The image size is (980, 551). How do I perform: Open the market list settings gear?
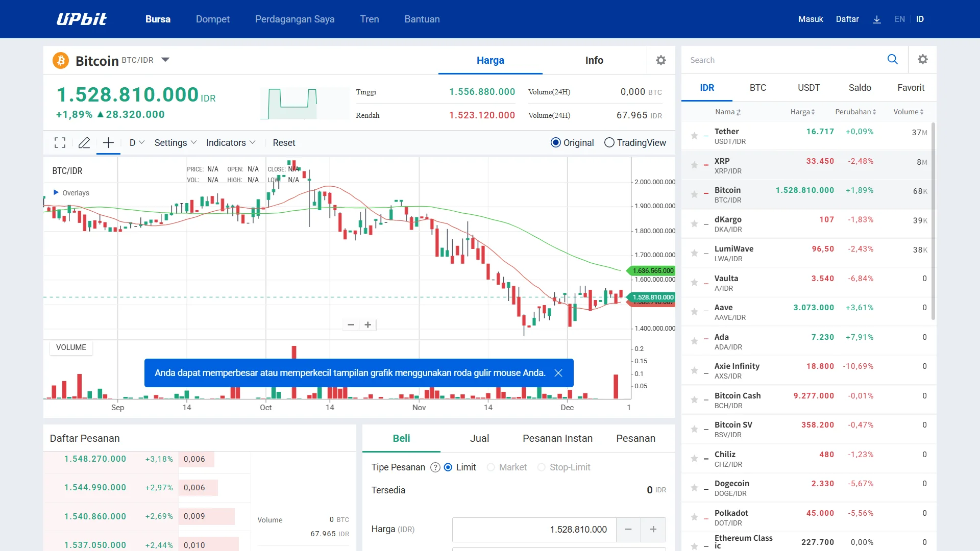click(x=923, y=59)
